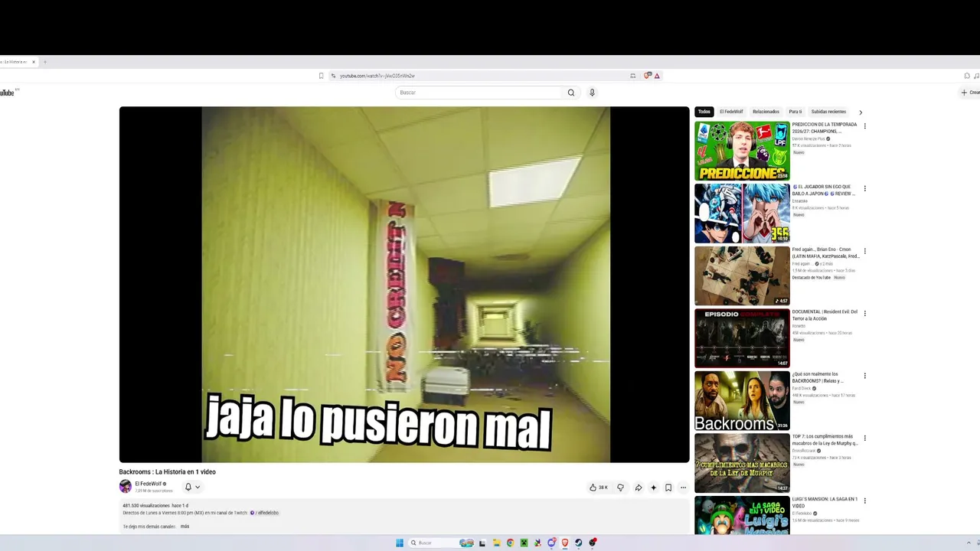
Task: Open options menu for PREDICCION DE LA TEMPORADA video
Action: (x=865, y=126)
